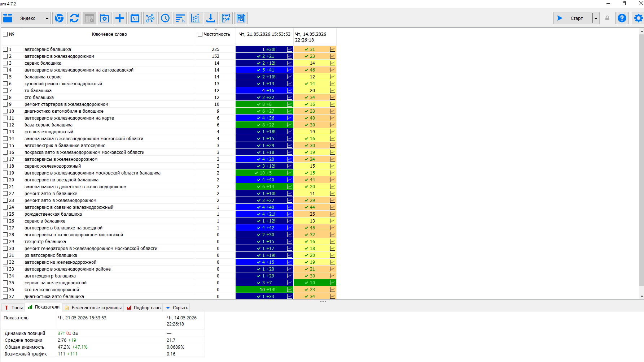
Task: Check row 22 ремонт авто в балашихе checkbox
Action: pos(5,193)
